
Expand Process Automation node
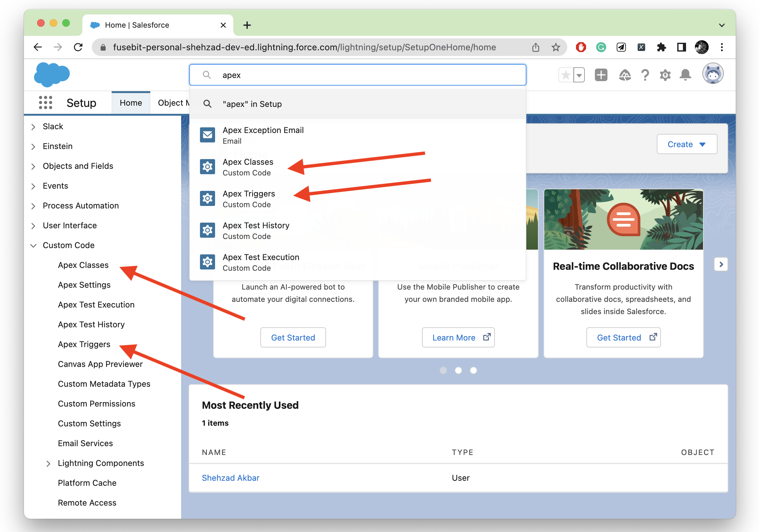coord(33,206)
